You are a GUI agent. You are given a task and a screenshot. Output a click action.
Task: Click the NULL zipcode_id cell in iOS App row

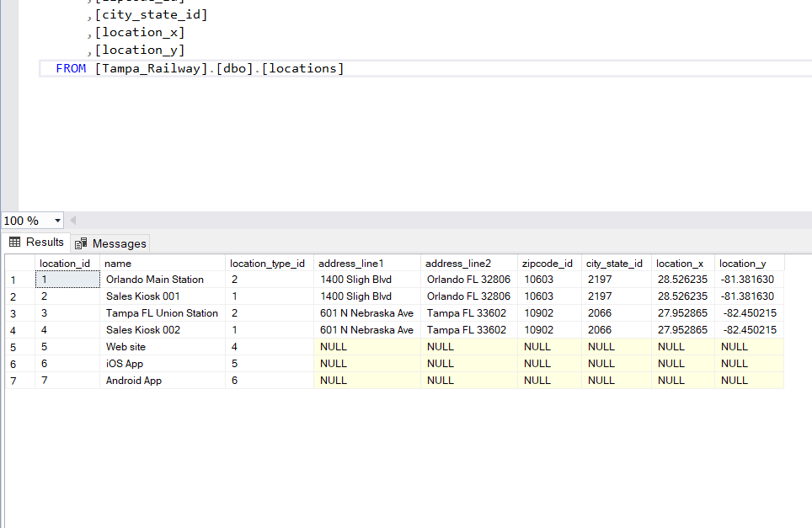point(549,364)
